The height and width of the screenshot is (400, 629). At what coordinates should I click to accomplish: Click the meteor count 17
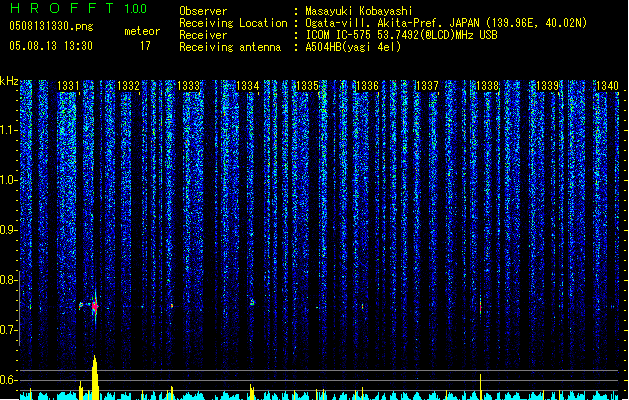[145, 46]
